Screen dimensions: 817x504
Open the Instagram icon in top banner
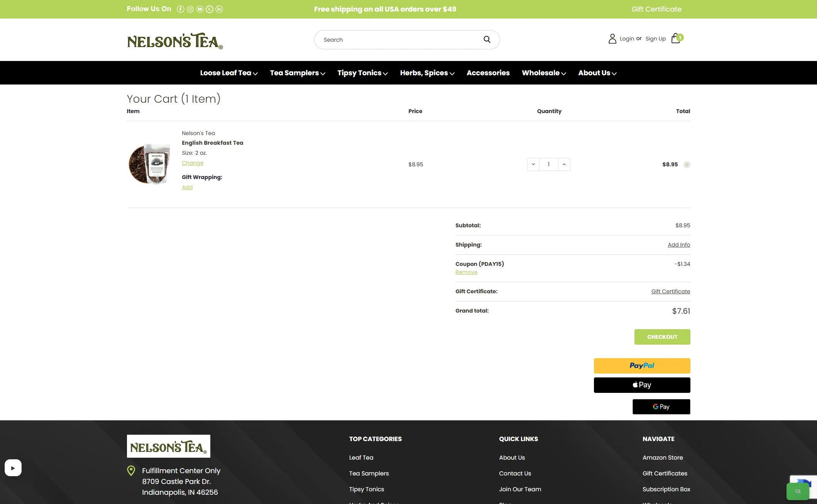point(190,9)
